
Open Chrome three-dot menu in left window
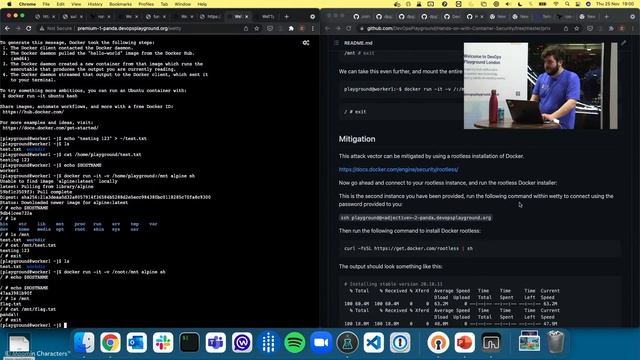click(313, 29)
